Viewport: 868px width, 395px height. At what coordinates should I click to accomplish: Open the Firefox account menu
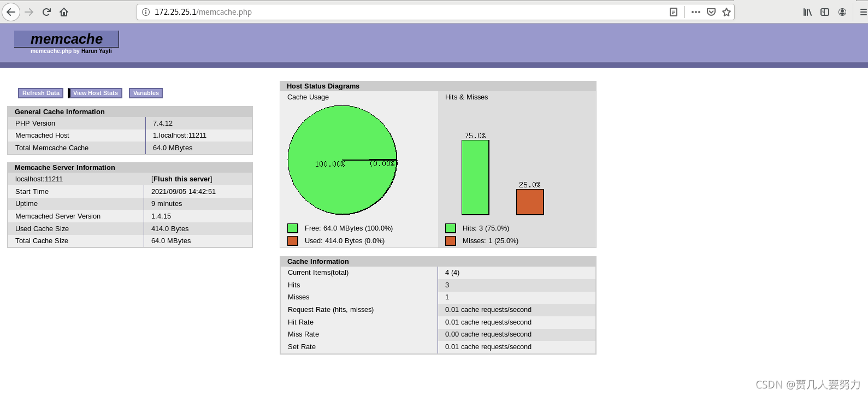click(842, 12)
